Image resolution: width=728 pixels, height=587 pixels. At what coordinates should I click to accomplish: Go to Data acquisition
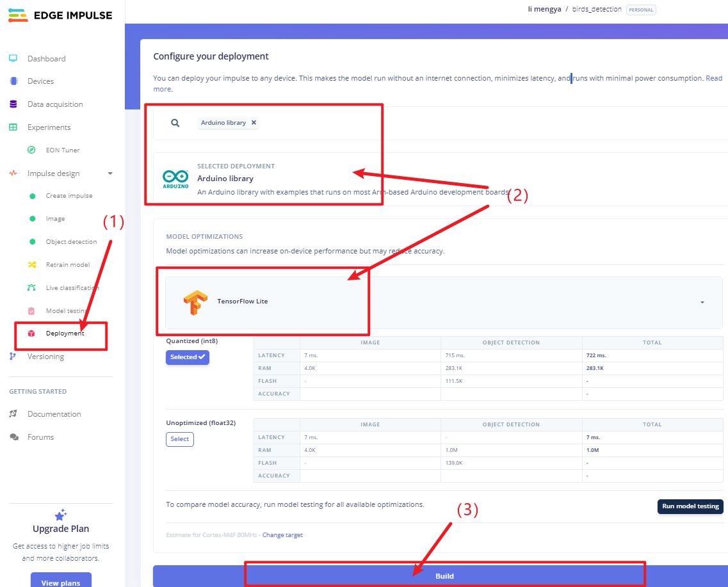pyautogui.click(x=55, y=104)
